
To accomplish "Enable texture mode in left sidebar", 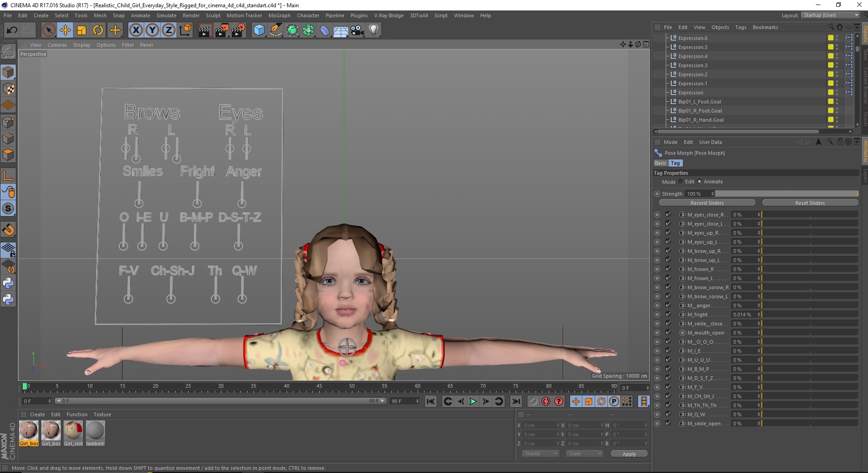I will coord(9,89).
